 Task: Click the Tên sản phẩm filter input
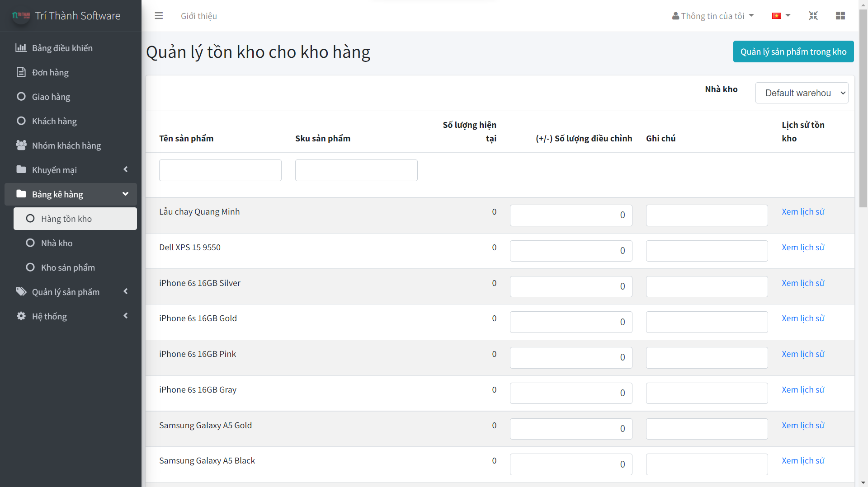click(x=220, y=170)
